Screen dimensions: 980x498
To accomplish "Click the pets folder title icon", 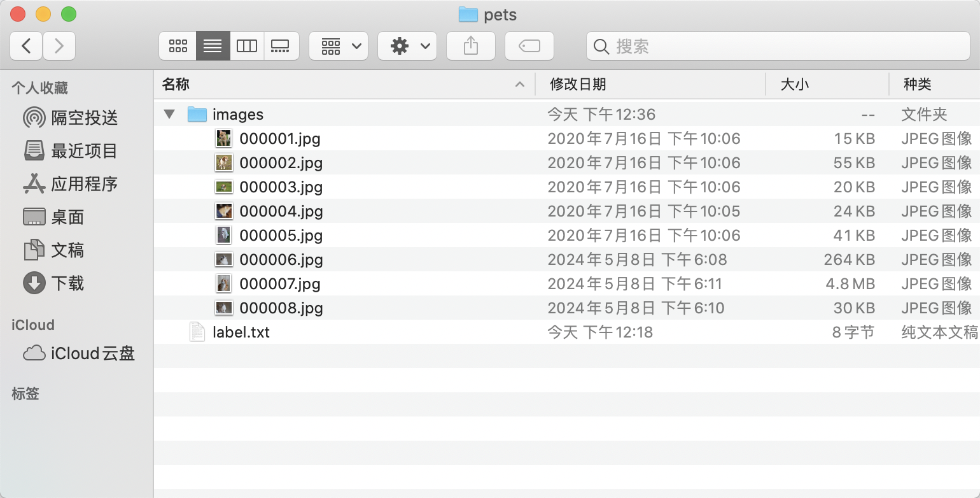I will tap(468, 15).
